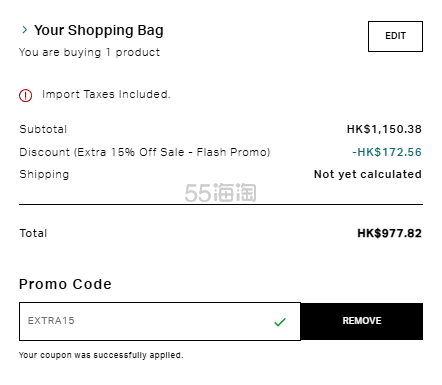Image resolution: width=442 pixels, height=385 pixels.
Task: Click the Extra 15% Off Sale discount label
Action: click(x=145, y=152)
